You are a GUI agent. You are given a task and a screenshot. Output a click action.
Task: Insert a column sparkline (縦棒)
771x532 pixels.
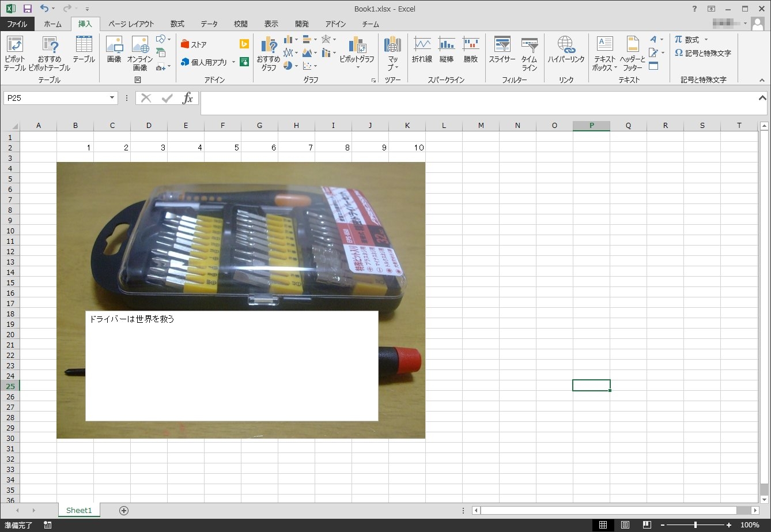click(x=447, y=50)
